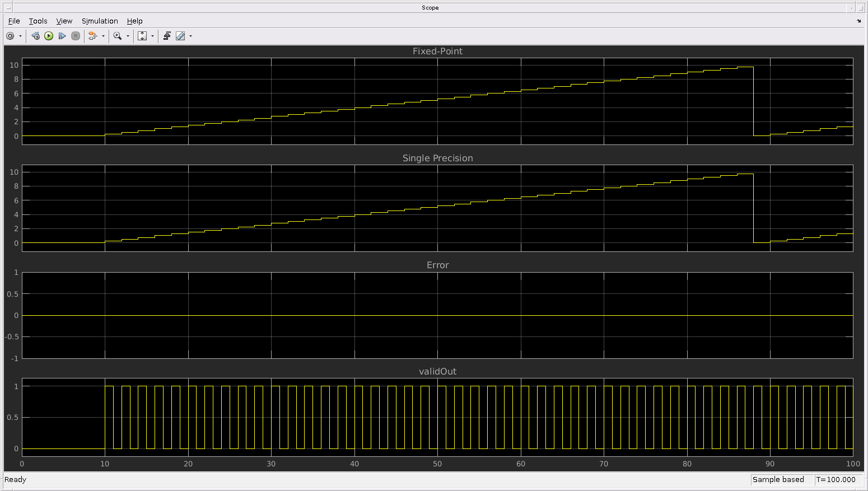Open the window menu button in title bar
The height and width of the screenshot is (491, 868).
(x=8, y=8)
